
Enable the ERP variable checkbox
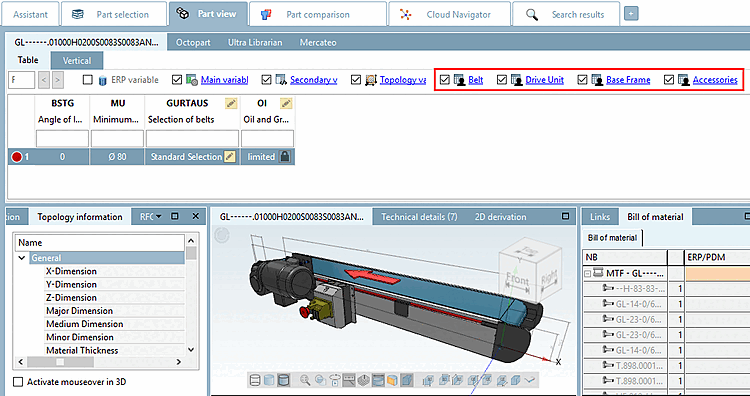click(x=88, y=80)
